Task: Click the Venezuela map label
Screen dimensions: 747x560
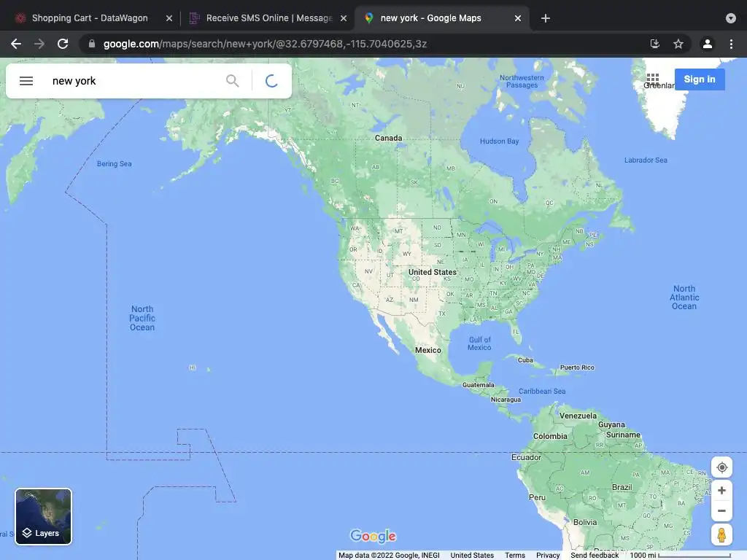Action: pos(578,416)
